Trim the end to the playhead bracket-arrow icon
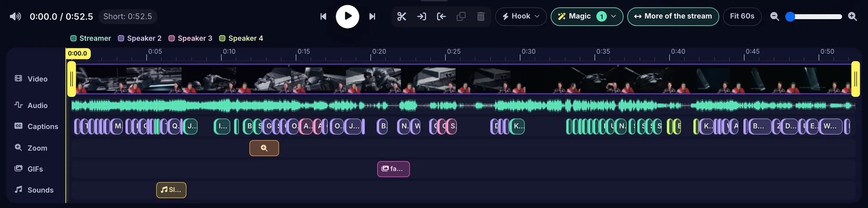 [441, 17]
